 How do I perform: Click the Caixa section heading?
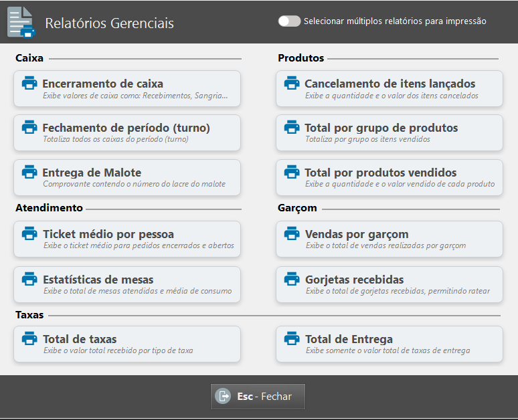pos(29,58)
